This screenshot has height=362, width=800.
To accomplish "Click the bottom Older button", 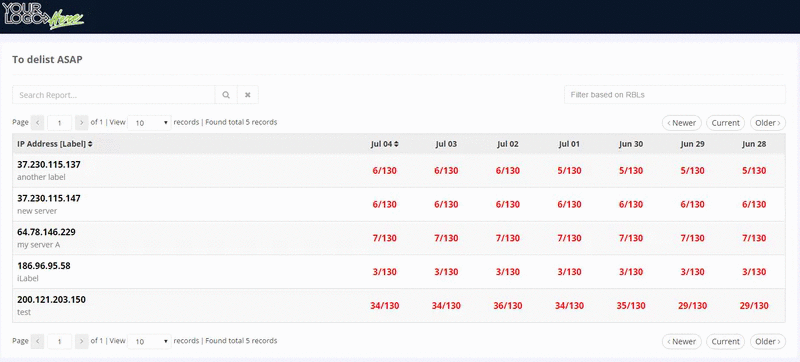I will [768, 341].
